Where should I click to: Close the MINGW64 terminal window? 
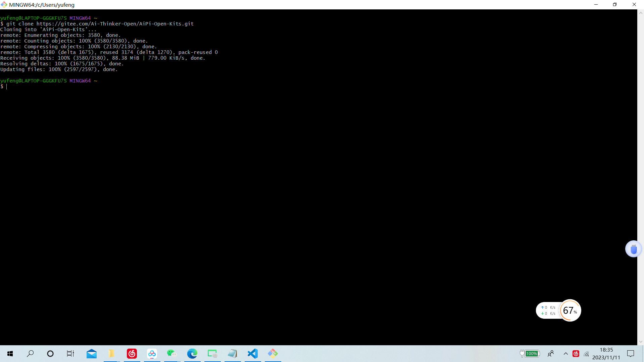pyautogui.click(x=634, y=5)
